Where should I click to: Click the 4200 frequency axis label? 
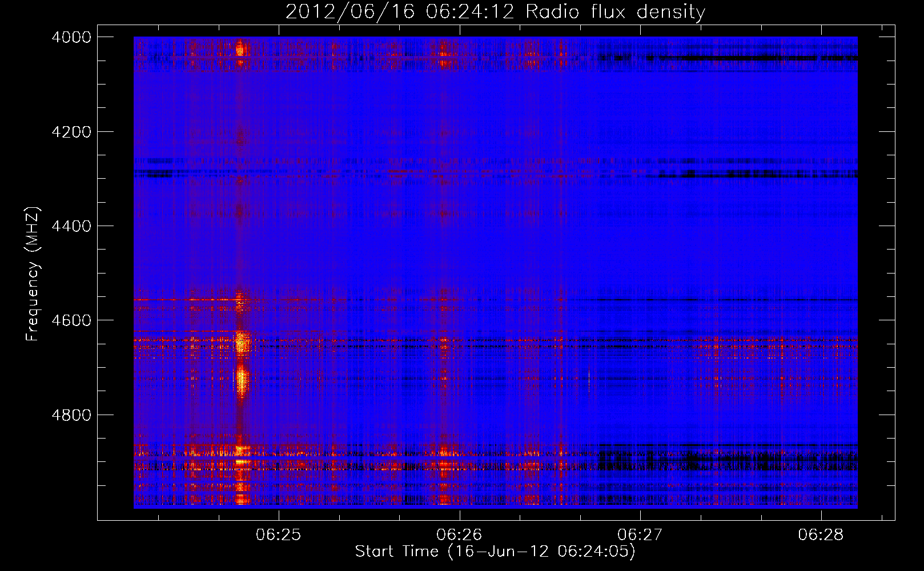71,132
